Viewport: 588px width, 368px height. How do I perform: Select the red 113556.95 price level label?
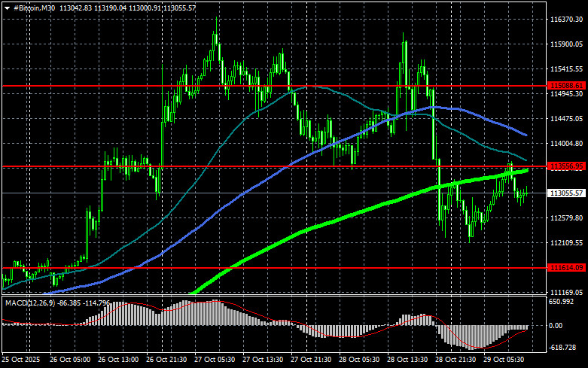[566, 166]
